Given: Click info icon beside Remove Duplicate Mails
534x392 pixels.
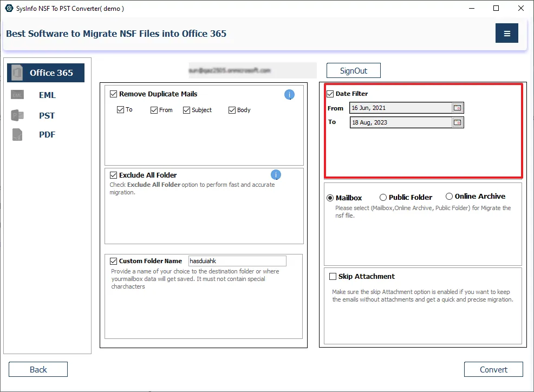Looking at the screenshot, I should (290, 95).
